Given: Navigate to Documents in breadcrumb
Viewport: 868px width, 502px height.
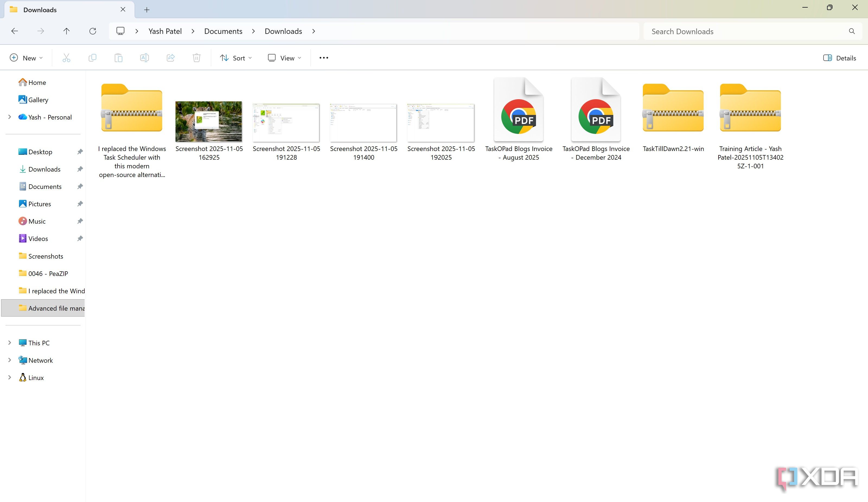Looking at the screenshot, I should pyautogui.click(x=223, y=31).
